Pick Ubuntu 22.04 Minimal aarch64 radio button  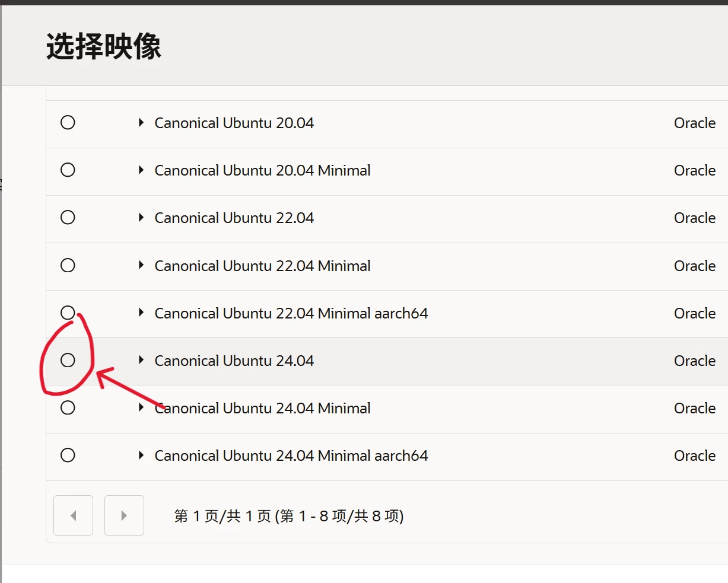68,313
